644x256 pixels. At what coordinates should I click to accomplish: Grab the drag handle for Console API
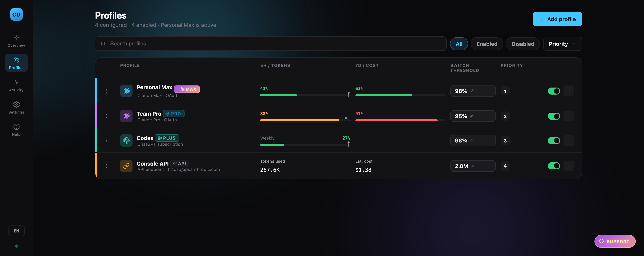(x=106, y=166)
